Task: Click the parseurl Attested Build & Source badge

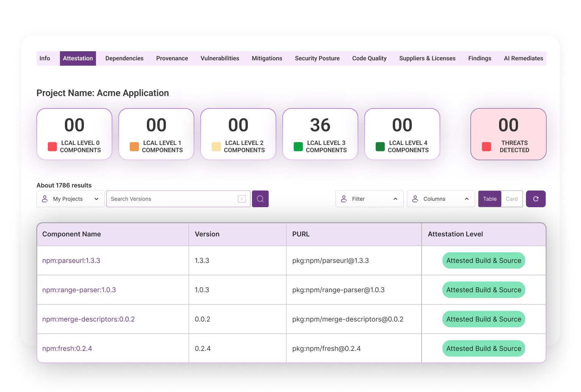Action: [x=484, y=261]
